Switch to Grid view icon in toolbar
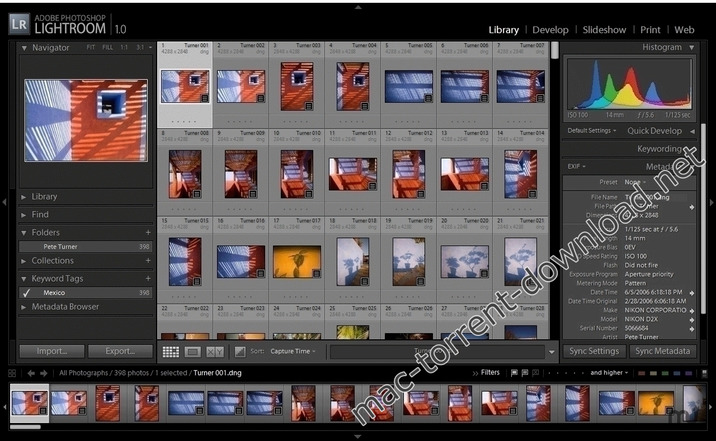 click(170, 352)
